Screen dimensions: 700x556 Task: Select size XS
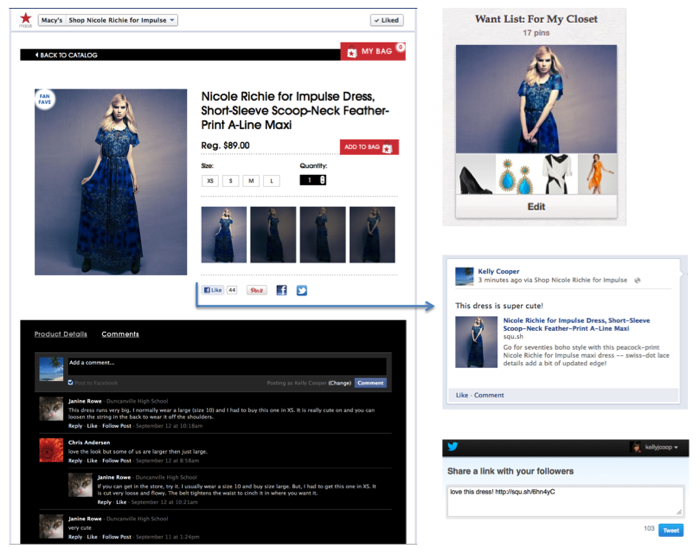tap(210, 181)
